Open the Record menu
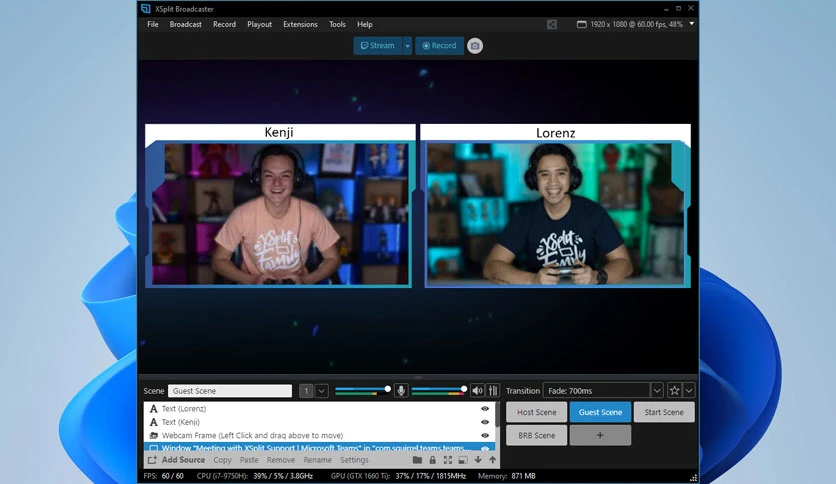 tap(224, 24)
